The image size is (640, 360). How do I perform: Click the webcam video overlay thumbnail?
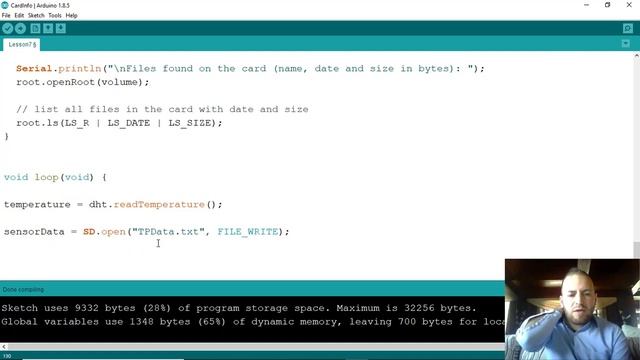572,309
